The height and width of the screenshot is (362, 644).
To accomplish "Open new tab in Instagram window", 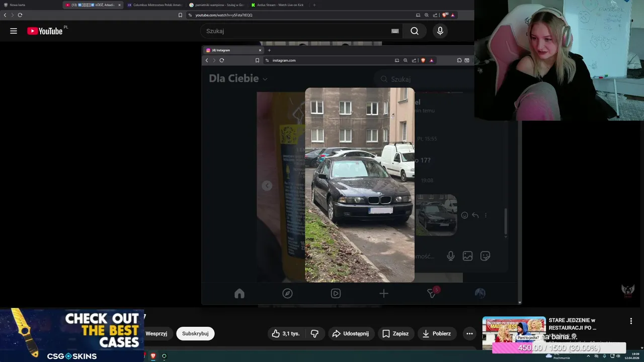I will coord(269,50).
